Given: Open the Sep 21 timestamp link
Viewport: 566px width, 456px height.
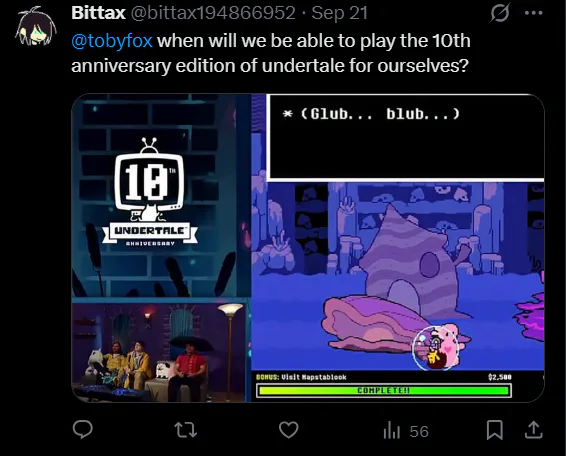Looking at the screenshot, I should pos(339,13).
